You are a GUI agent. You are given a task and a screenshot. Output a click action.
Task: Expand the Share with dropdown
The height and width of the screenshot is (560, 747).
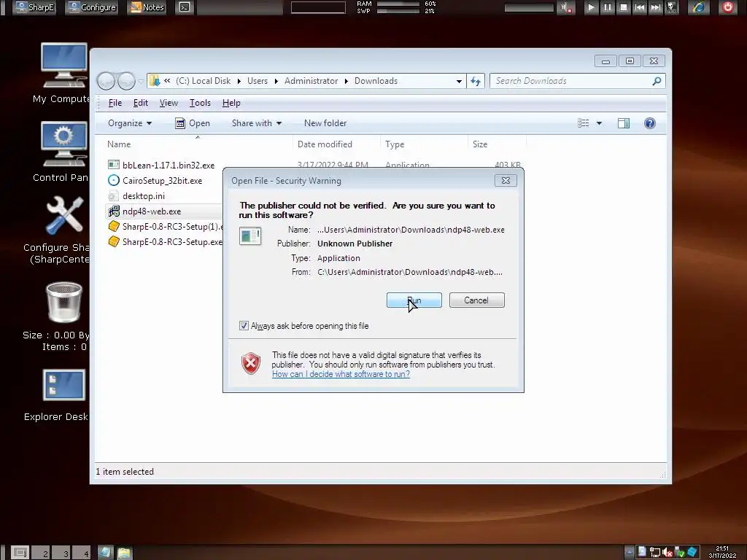click(x=256, y=123)
